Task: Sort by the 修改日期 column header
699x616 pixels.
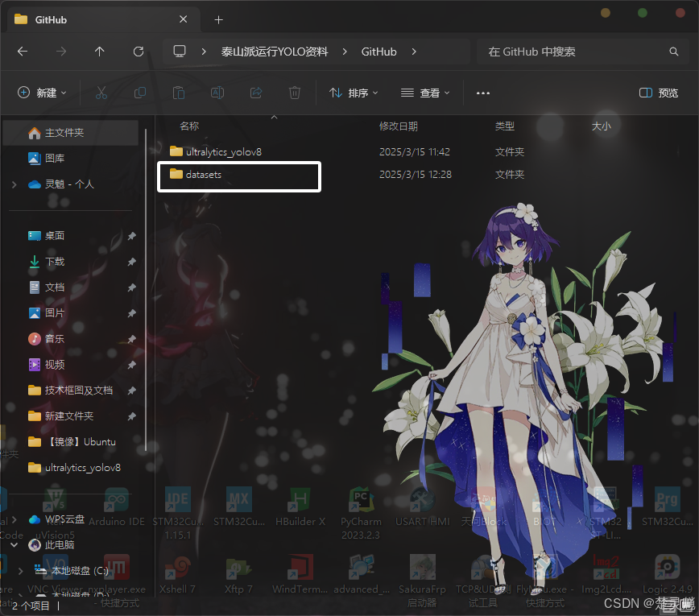Action: 398,126
